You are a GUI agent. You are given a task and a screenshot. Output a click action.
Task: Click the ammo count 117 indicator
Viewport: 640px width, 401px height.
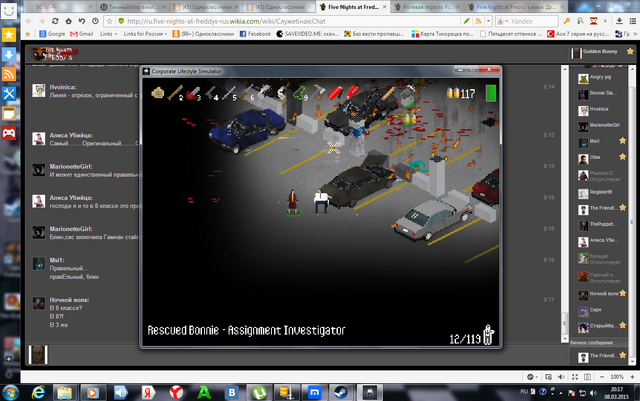pyautogui.click(x=461, y=94)
